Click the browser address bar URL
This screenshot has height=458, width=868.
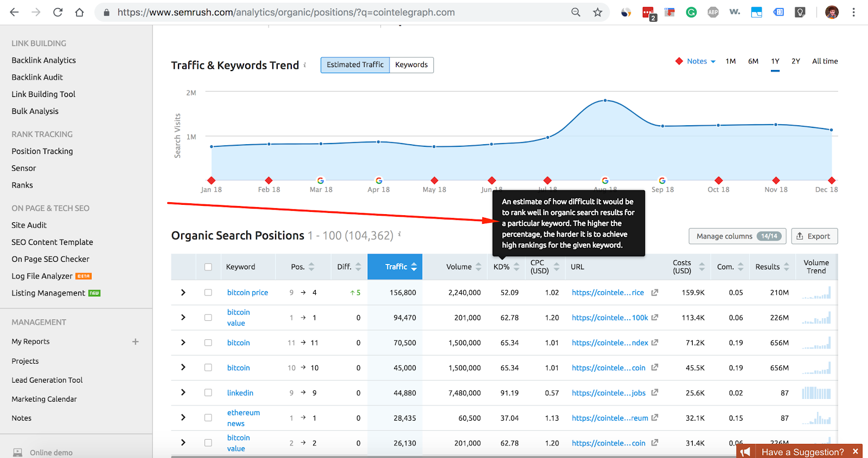pyautogui.click(x=286, y=12)
